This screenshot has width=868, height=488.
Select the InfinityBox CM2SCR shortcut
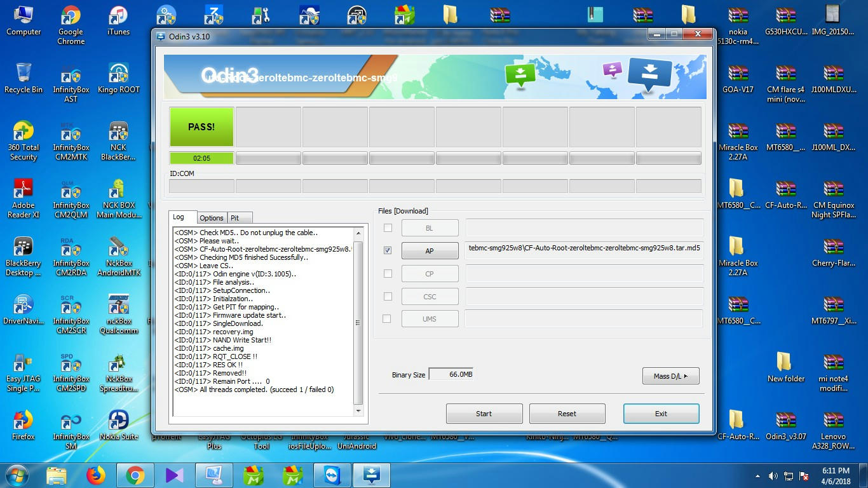pos(71,315)
